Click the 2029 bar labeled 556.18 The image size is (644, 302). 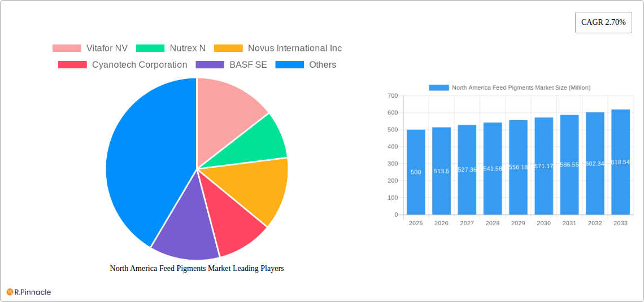tap(519, 168)
